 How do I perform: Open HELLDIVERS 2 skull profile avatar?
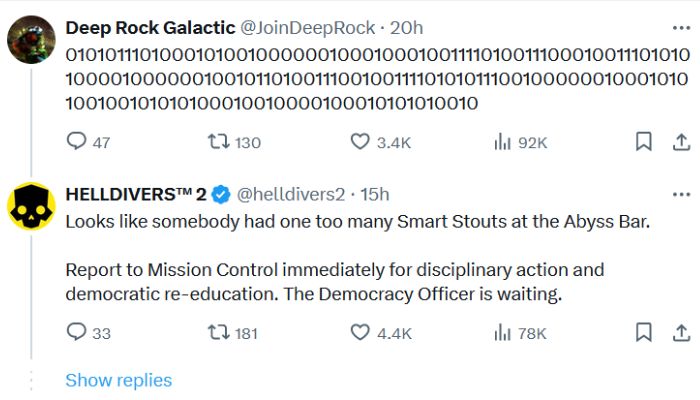[31, 207]
